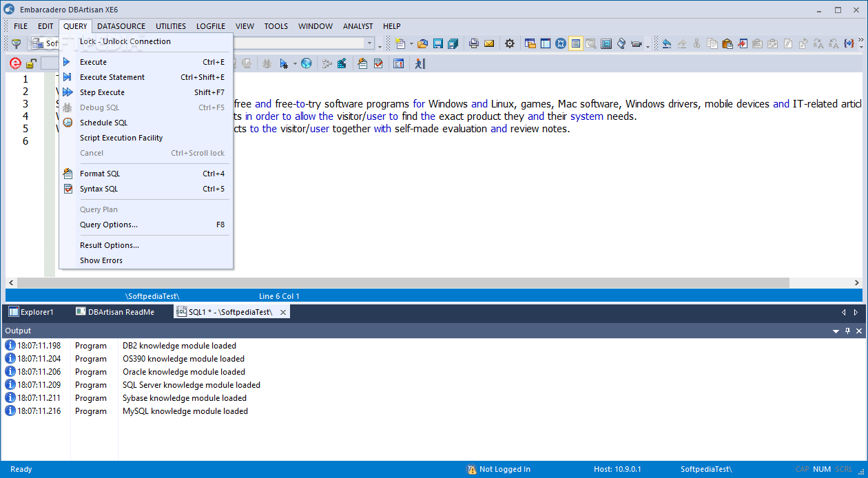Image resolution: width=868 pixels, height=478 pixels.
Task: Open the UTILITIES menu
Action: coord(171,26)
